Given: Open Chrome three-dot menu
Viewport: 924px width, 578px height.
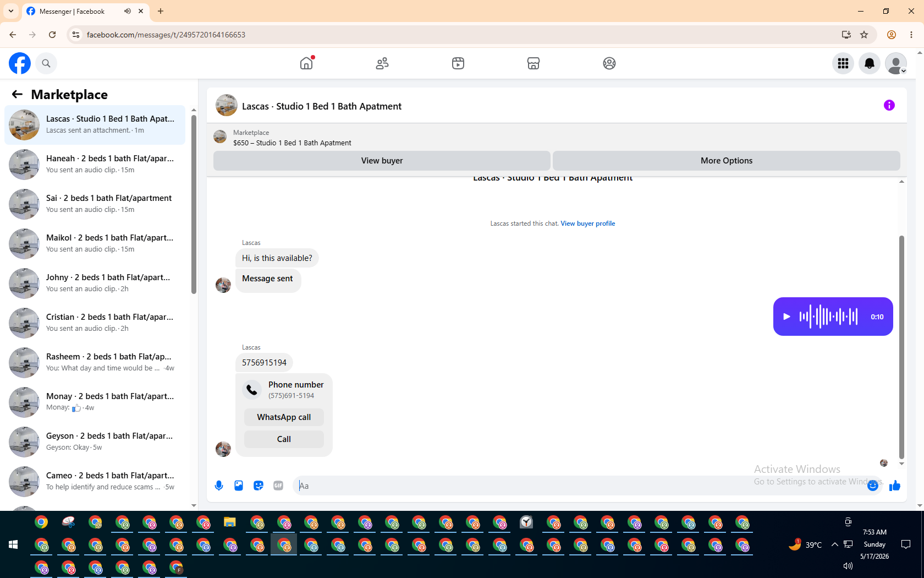Looking at the screenshot, I should (x=911, y=35).
